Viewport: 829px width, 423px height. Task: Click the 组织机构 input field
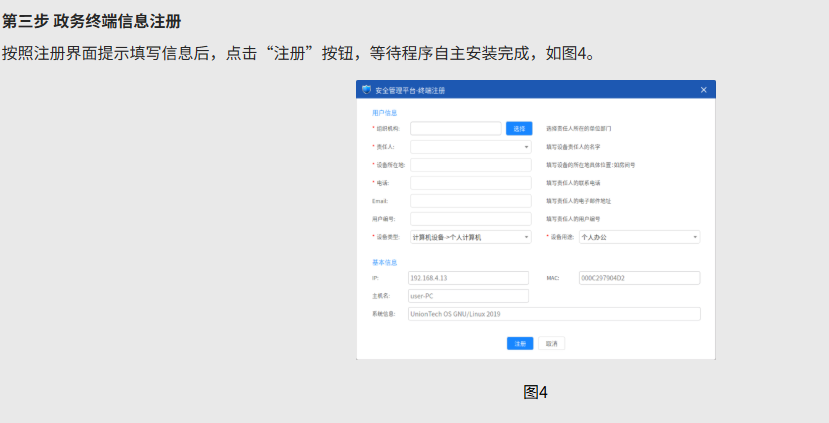[455, 128]
